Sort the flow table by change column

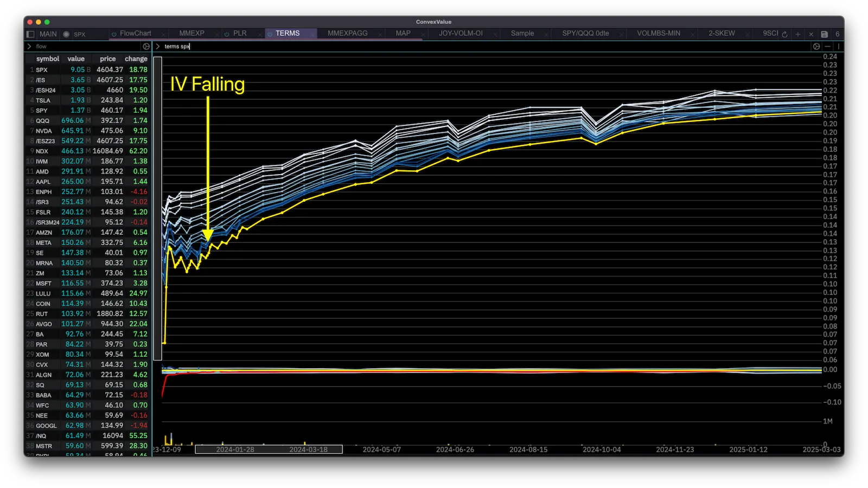[x=136, y=59]
